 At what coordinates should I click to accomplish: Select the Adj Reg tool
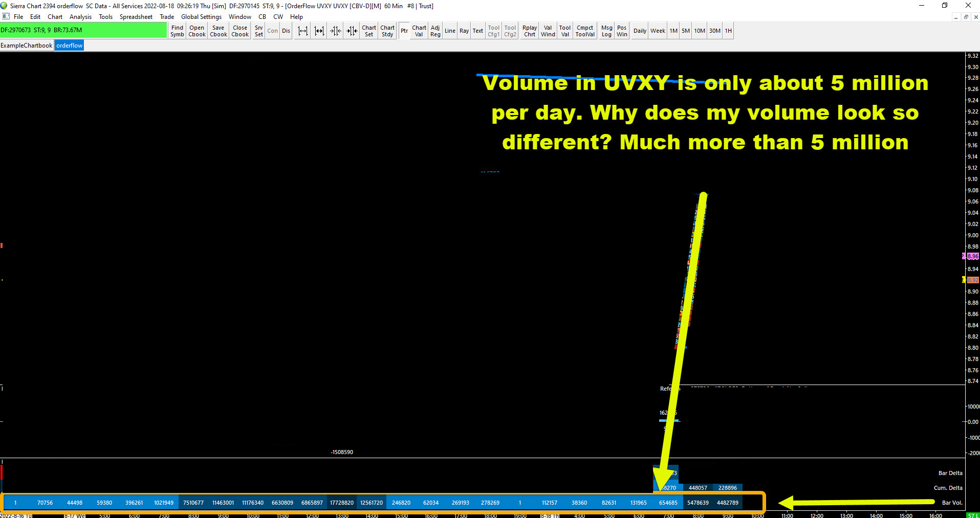[x=435, y=31]
